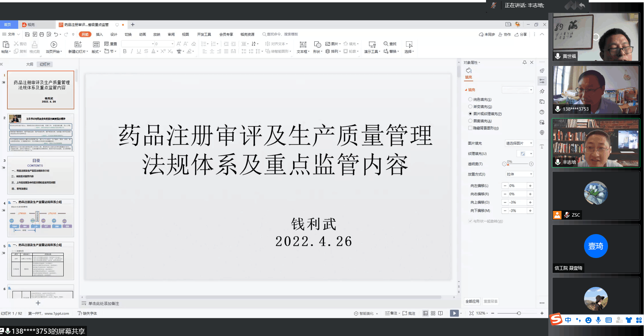
Task: Start slideshow from status bar play button
Action: [x=454, y=313]
